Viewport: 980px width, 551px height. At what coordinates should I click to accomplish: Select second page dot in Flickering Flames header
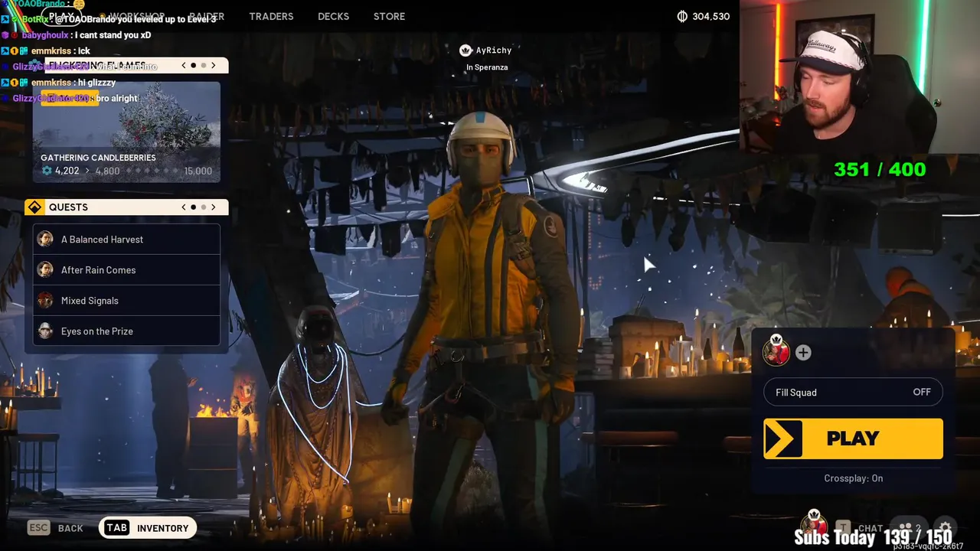(203, 65)
